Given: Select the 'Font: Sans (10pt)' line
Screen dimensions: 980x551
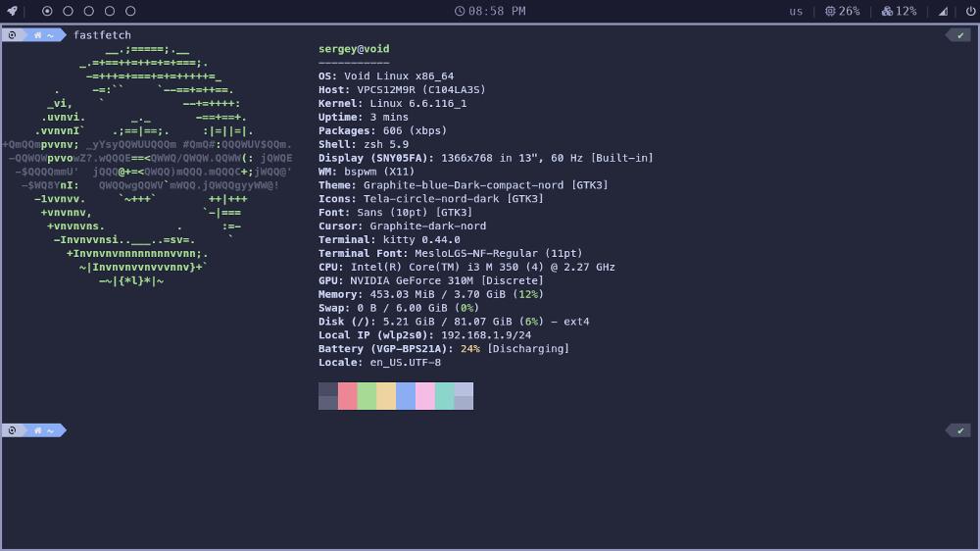Looking at the screenshot, I should tap(396, 213).
